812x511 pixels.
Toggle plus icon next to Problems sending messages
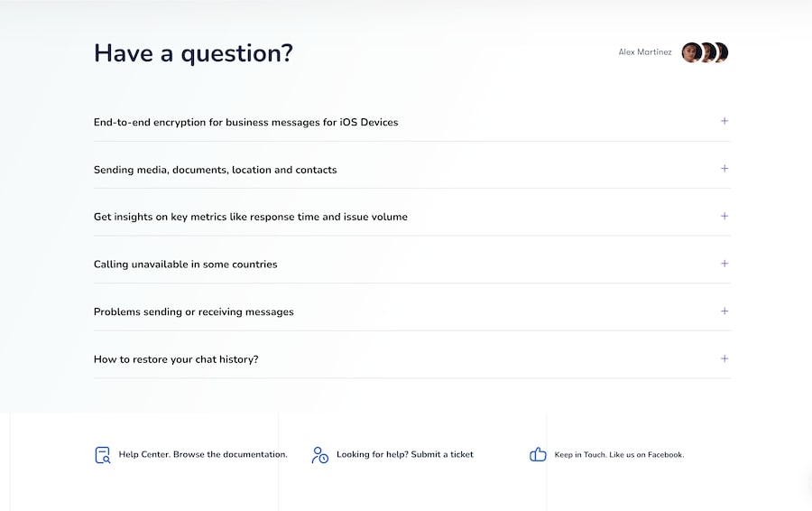pos(724,311)
